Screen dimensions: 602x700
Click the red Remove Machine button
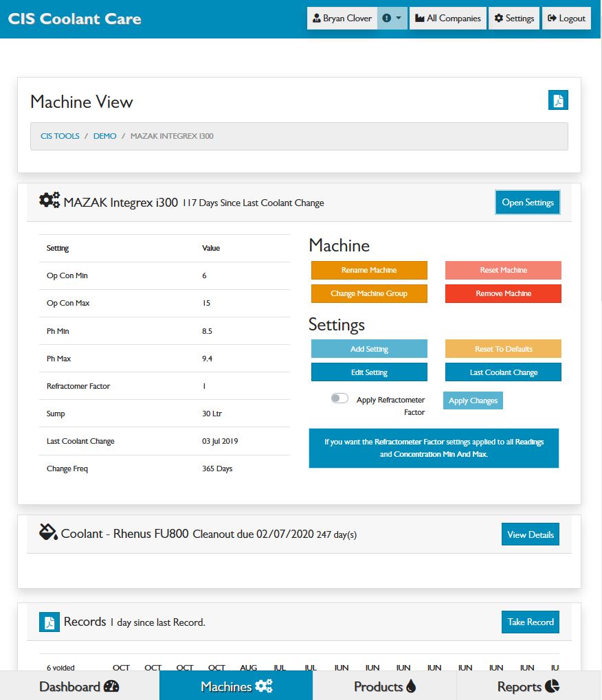[503, 293]
